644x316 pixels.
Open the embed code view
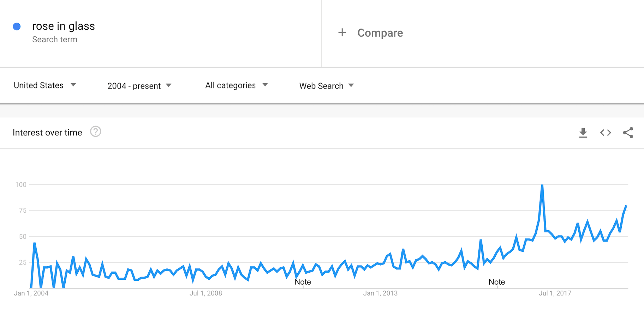(x=606, y=133)
